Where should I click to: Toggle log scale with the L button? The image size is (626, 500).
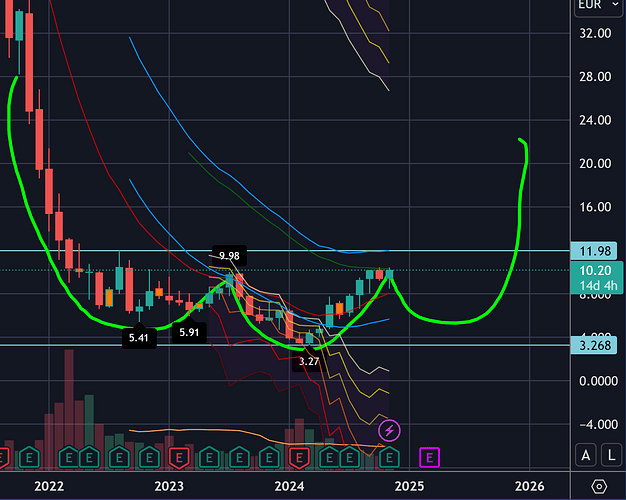tap(610, 456)
